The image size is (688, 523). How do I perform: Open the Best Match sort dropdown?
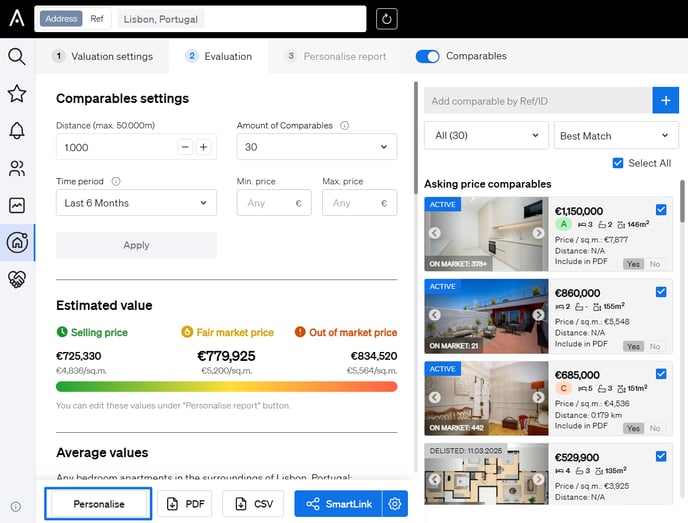point(614,136)
